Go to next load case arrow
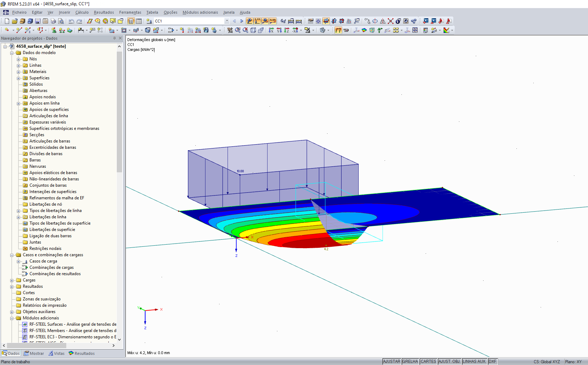 point(242,21)
